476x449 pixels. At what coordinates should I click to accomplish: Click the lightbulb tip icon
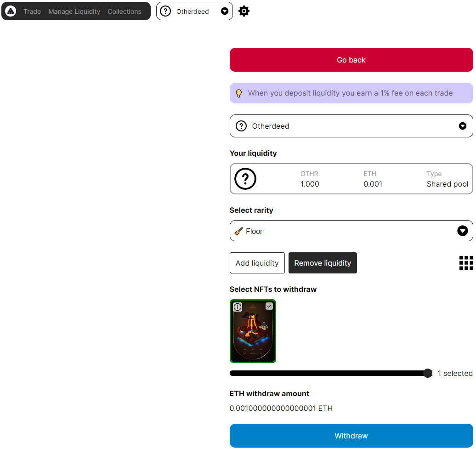(x=239, y=93)
